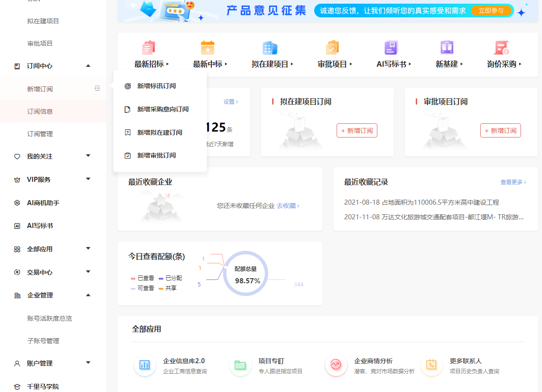The height and width of the screenshot is (392, 542).
Task: Click 新增订阅 under 拟在建项目订阅
Action: tap(357, 131)
